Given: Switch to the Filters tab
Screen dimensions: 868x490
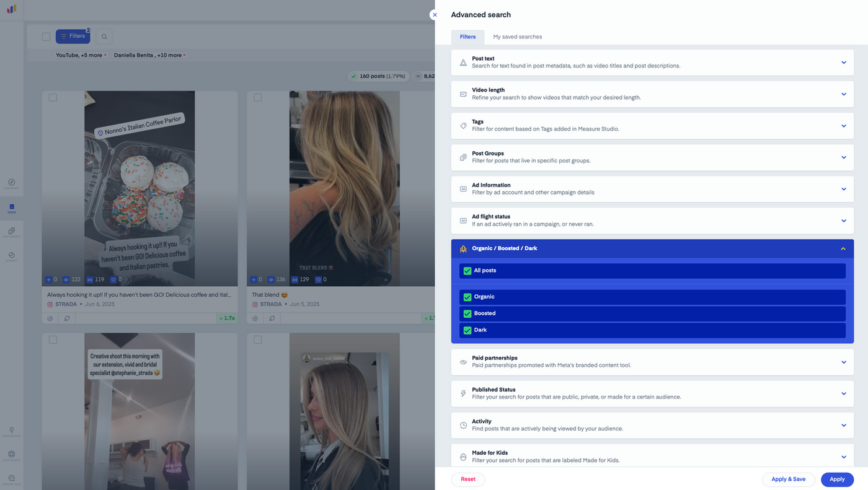Looking at the screenshot, I should (x=467, y=37).
